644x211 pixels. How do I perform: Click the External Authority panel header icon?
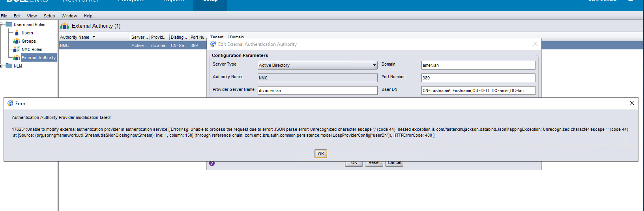64,26
